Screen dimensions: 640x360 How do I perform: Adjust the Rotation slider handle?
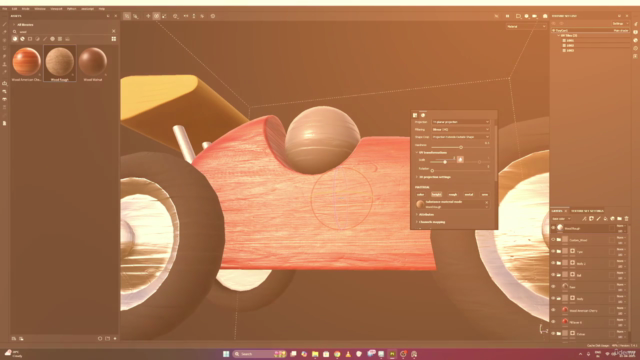432,171
